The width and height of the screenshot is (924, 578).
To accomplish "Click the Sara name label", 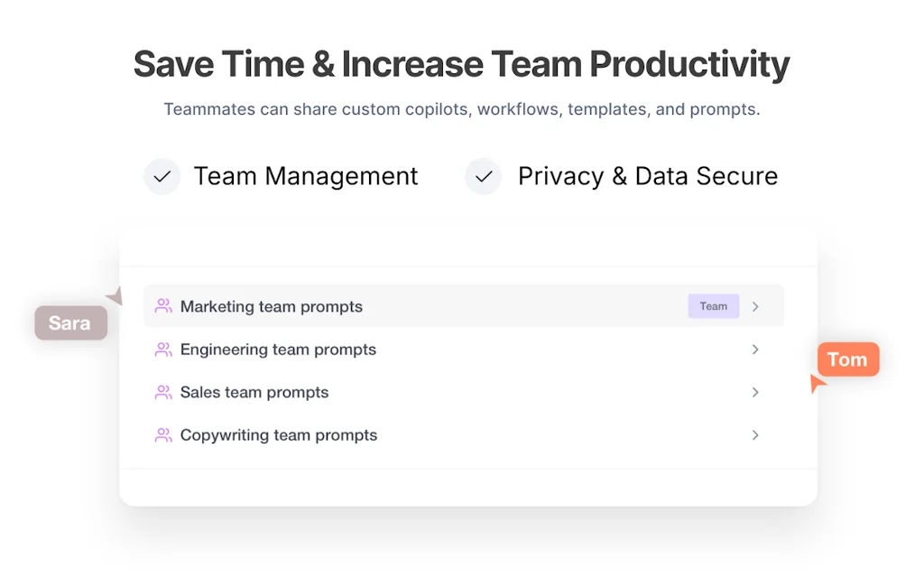I will pyautogui.click(x=69, y=322).
